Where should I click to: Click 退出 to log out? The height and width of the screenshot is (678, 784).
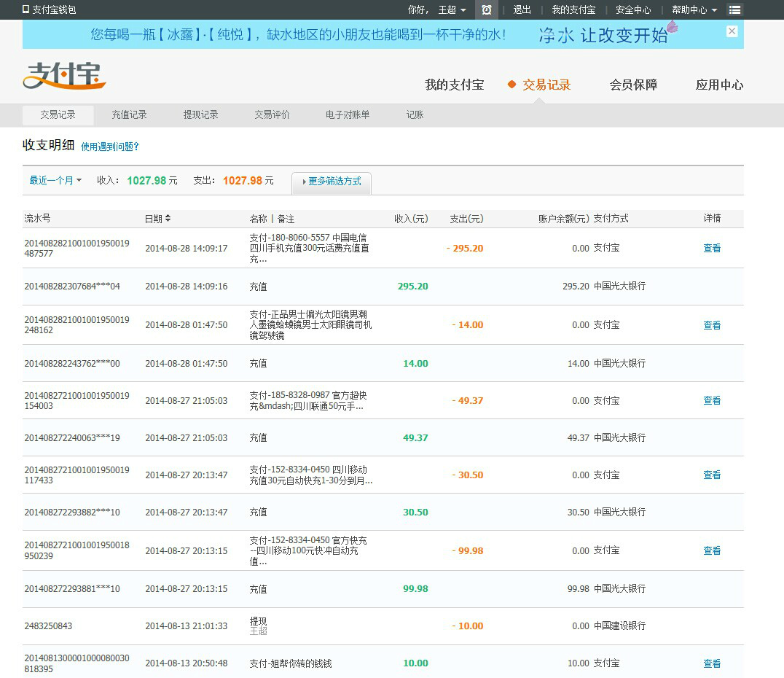tap(522, 9)
